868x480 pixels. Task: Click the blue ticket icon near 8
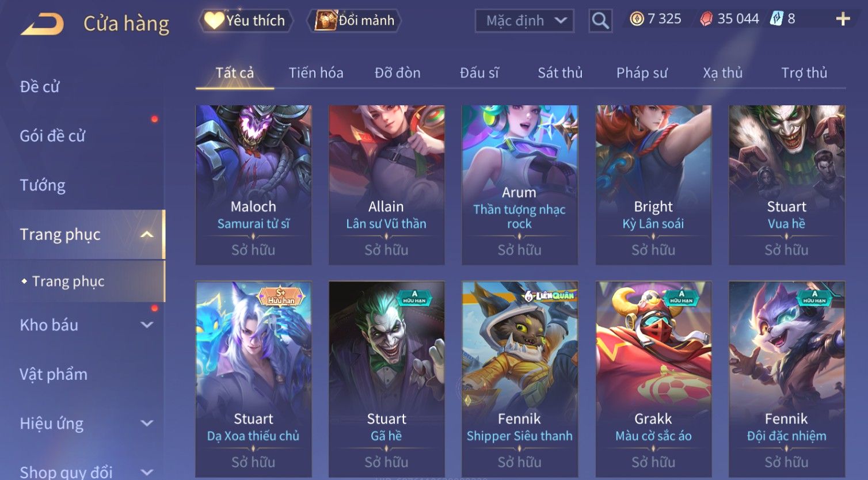click(776, 18)
